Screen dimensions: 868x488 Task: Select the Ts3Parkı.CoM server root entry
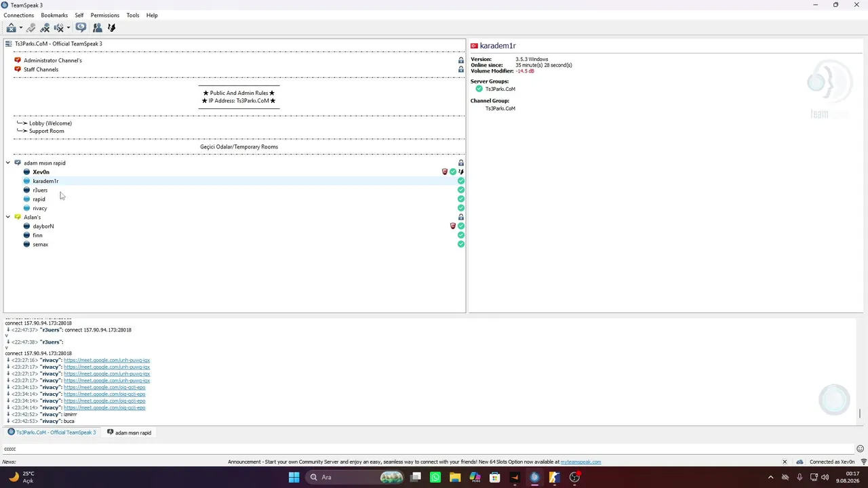[x=58, y=43]
